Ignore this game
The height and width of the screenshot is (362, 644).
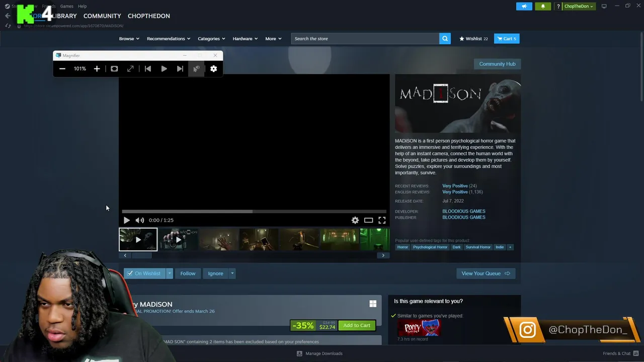coord(215,274)
